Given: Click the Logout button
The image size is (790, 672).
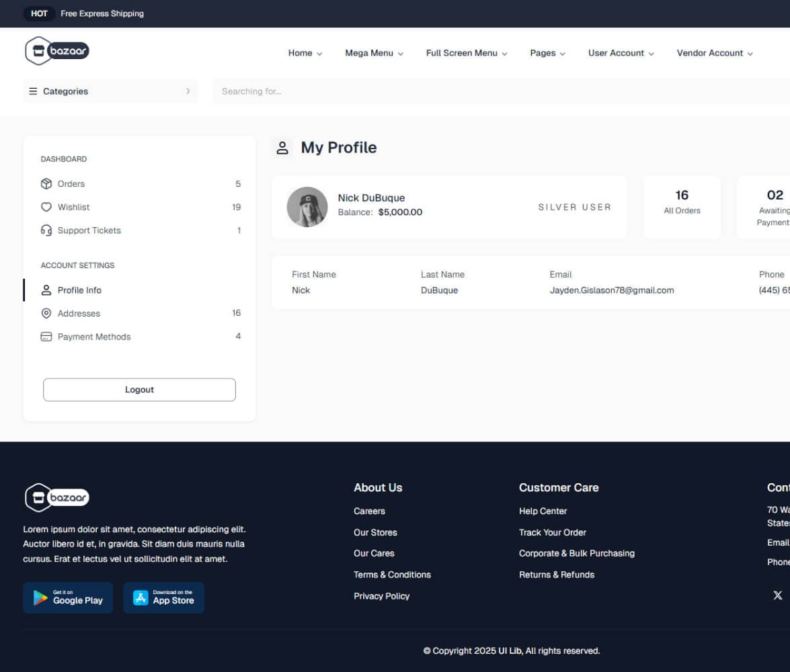Looking at the screenshot, I should click(139, 389).
